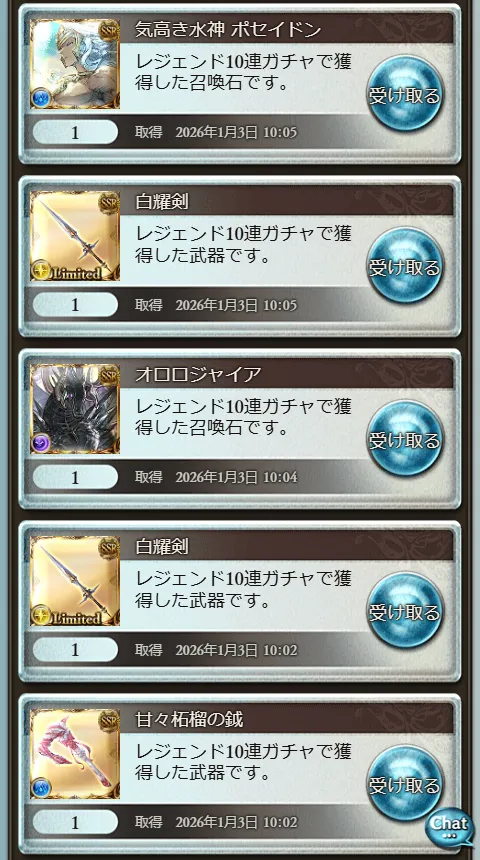The height and width of the screenshot is (860, 480).
Task: Click the SSR badge on オロロジャイア thumbnail
Action: click(109, 375)
